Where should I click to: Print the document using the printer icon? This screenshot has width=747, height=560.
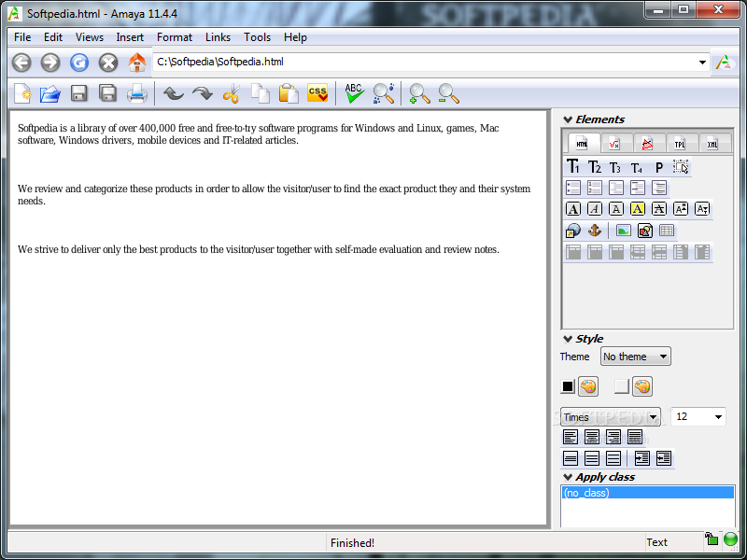(x=136, y=93)
